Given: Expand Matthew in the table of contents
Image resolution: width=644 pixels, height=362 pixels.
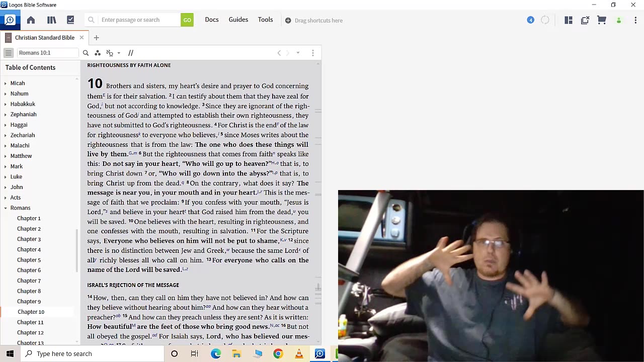Looking at the screenshot, I should pos(6,156).
